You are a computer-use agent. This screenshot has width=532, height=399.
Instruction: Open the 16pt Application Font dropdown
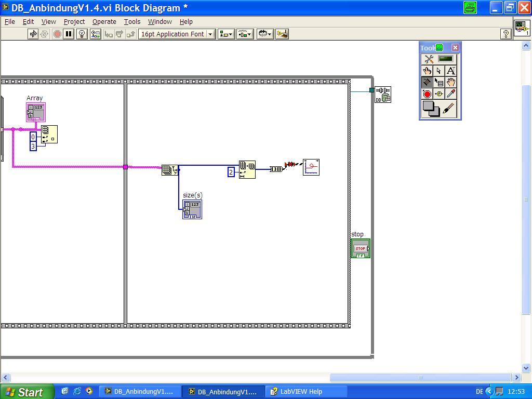(177, 34)
